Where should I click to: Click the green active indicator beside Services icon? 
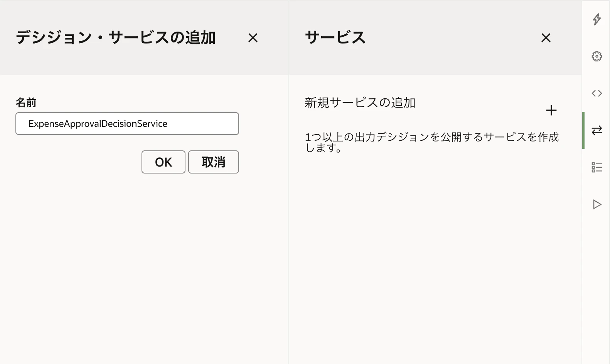583,130
